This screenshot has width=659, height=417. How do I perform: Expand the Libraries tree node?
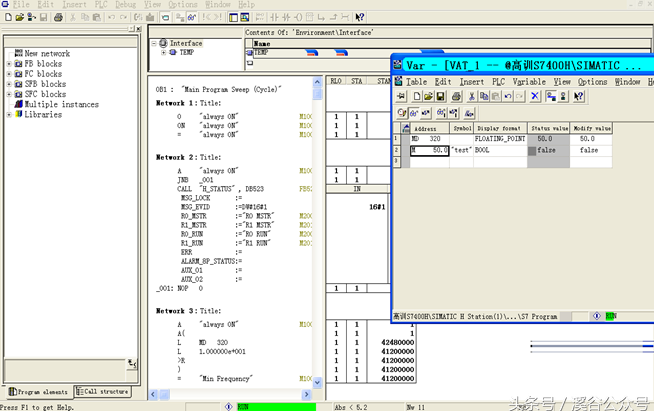(x=9, y=114)
